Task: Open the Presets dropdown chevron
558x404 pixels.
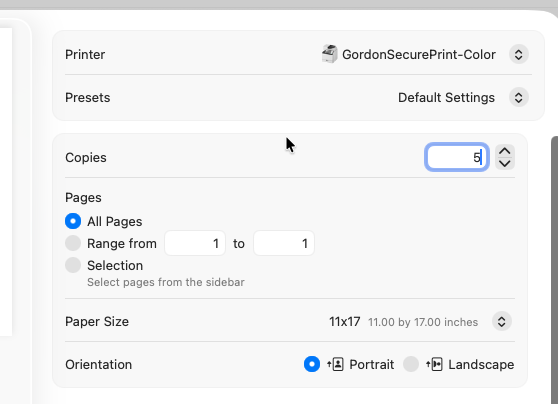Action: coord(518,97)
